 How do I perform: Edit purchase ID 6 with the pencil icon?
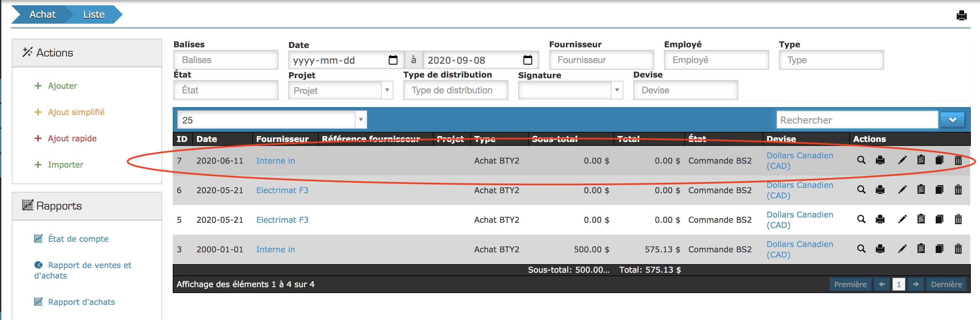902,190
